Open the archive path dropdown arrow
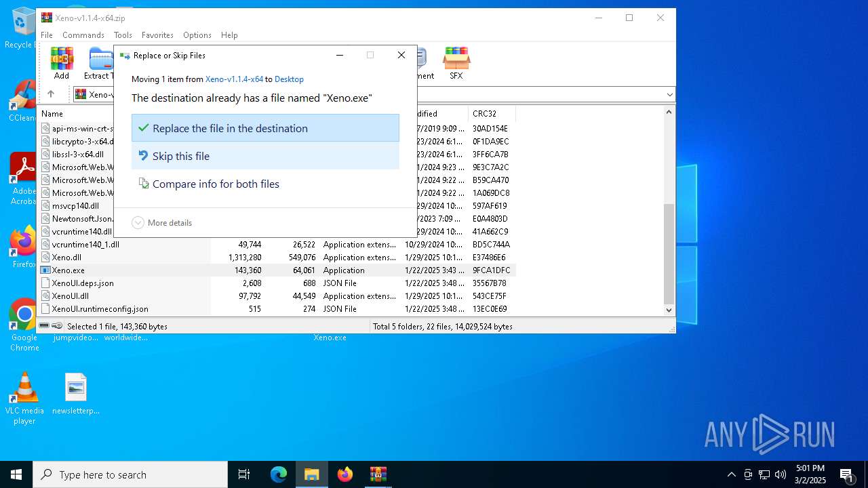Viewport: 868px width, 488px height. click(x=669, y=95)
